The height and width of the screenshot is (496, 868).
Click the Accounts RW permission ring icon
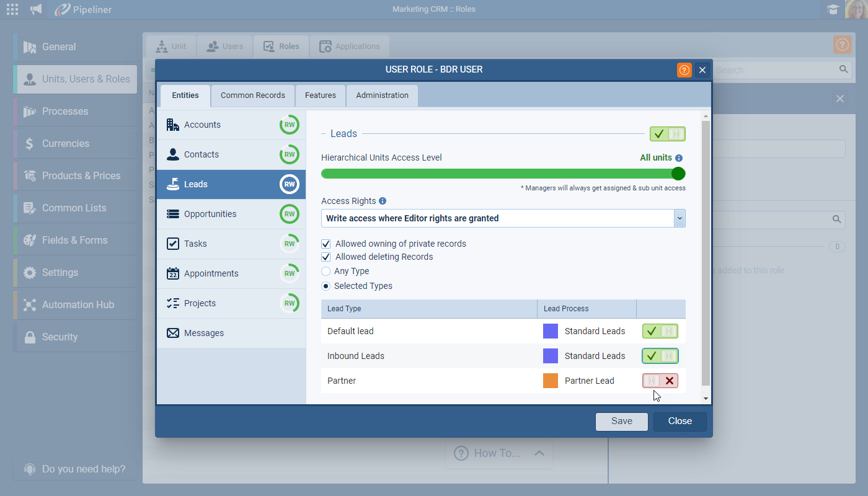point(289,125)
